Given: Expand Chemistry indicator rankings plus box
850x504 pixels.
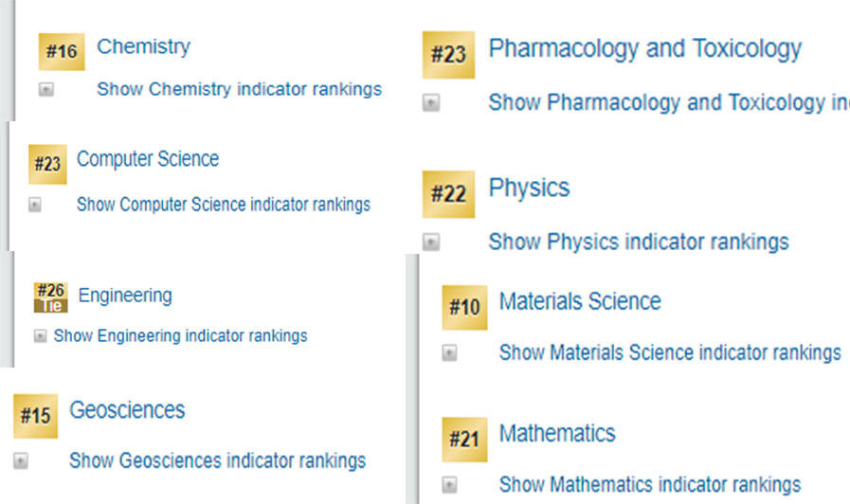Looking at the screenshot, I should coord(46,90).
